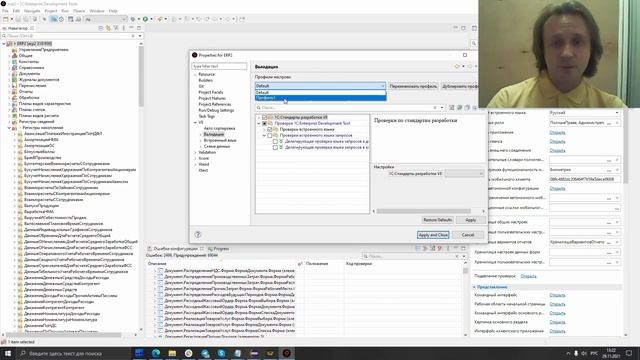
Task: Open Skype from taskbar
Action: [x=221, y=353]
